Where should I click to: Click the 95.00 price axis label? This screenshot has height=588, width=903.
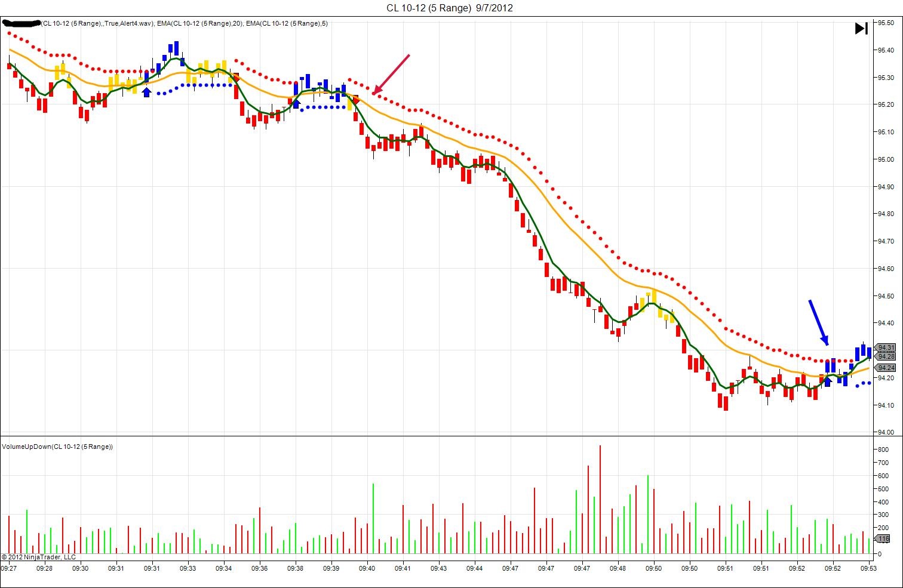coord(886,159)
